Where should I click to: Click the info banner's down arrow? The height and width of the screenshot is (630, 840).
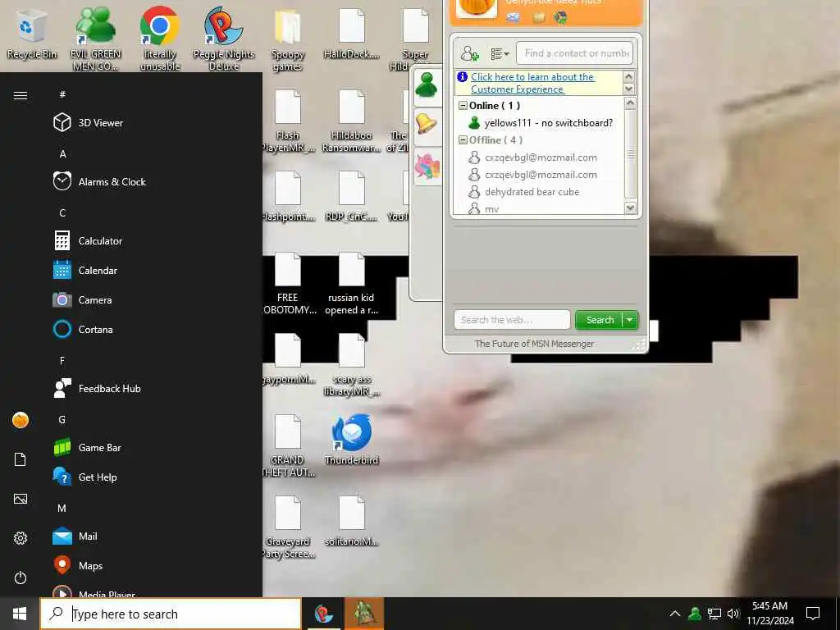pyautogui.click(x=629, y=89)
